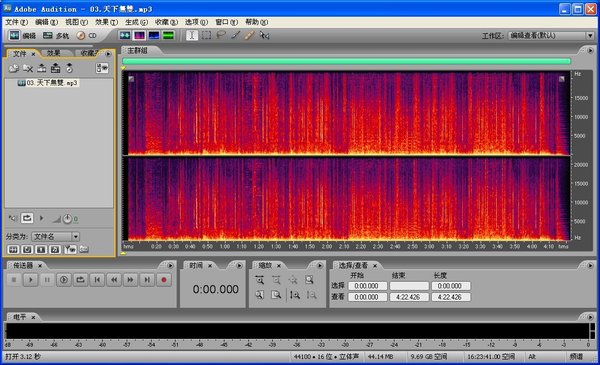The height and width of the screenshot is (365, 600).
Task: Click Import File icon in Files panel
Action: [14, 68]
